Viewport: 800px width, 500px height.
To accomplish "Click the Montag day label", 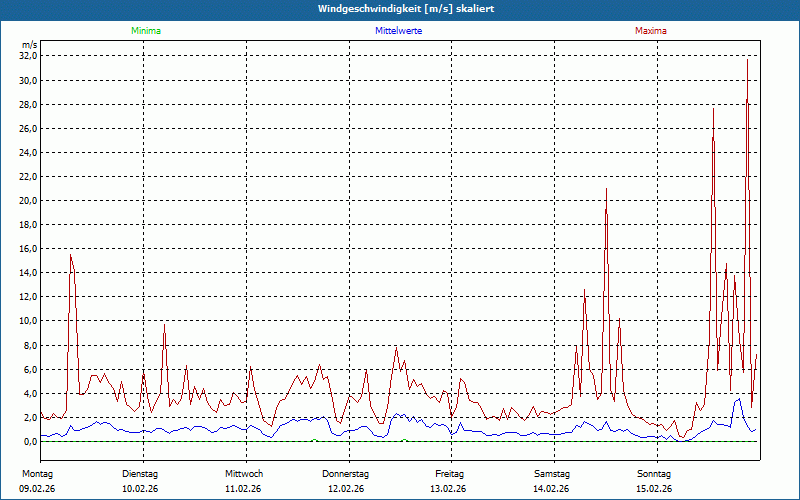I will pyautogui.click(x=36, y=473).
